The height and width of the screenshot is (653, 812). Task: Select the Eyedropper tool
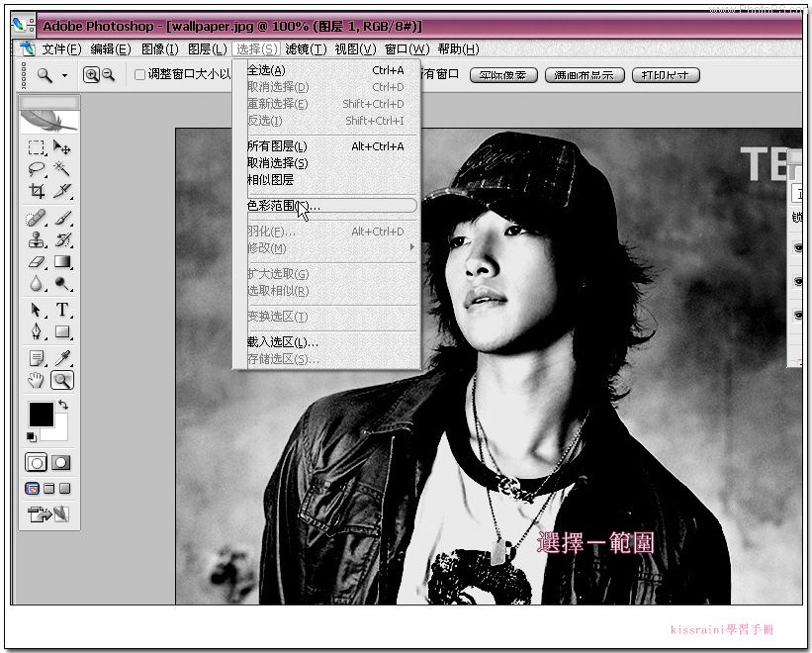(62, 358)
